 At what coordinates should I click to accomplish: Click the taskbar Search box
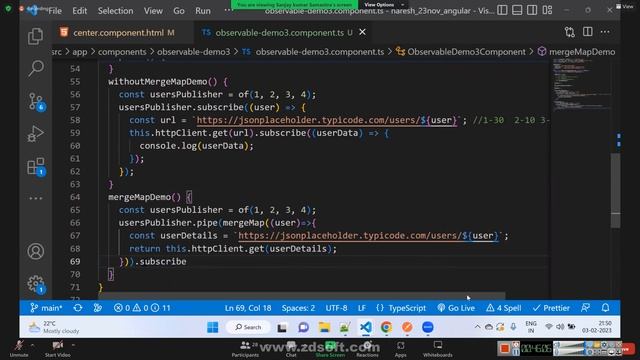(x=248, y=327)
